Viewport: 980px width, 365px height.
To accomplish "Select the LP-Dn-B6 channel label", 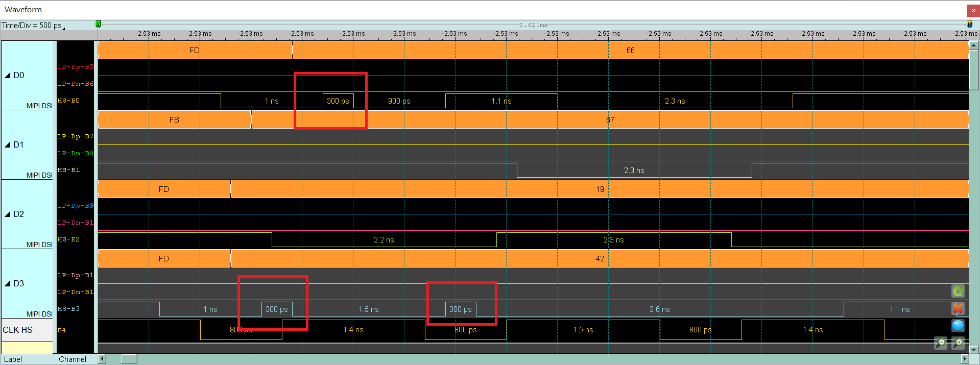I will pos(76,84).
